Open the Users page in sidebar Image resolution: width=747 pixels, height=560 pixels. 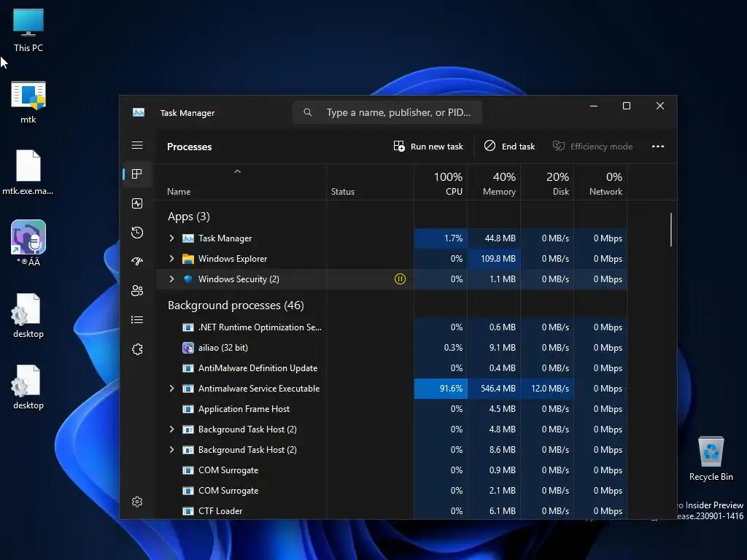137,290
